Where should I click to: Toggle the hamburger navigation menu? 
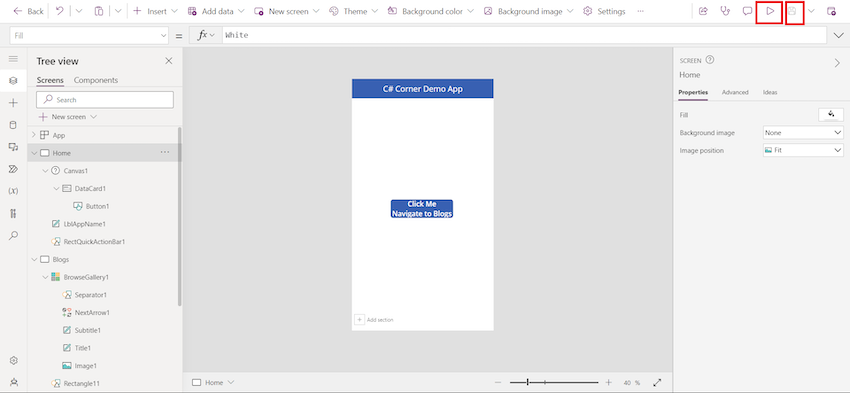[14, 59]
